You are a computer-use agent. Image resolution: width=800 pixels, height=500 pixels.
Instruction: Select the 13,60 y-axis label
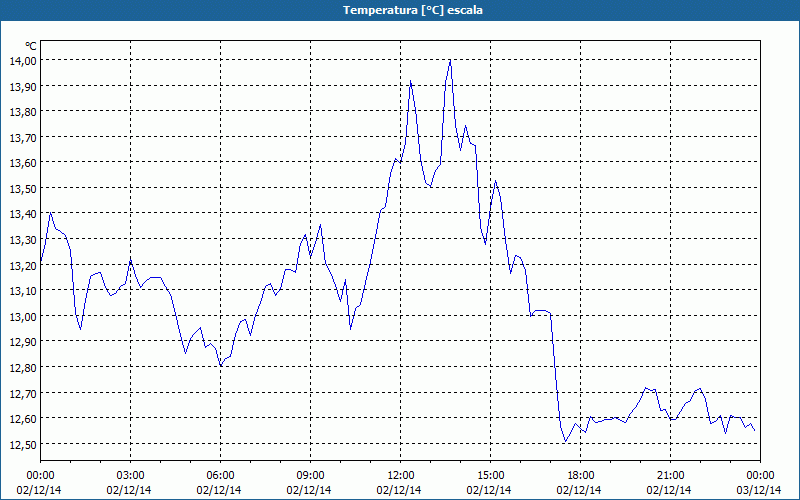pos(23,163)
